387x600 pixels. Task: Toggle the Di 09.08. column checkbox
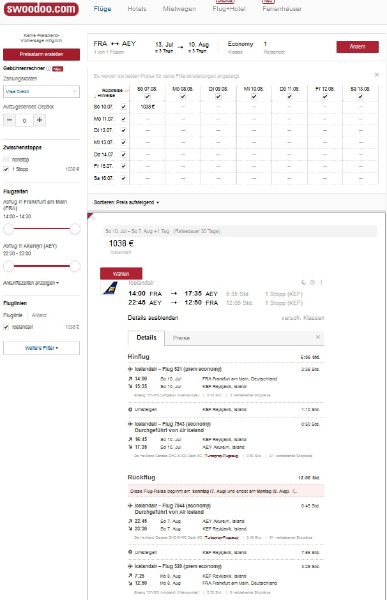[218, 96]
